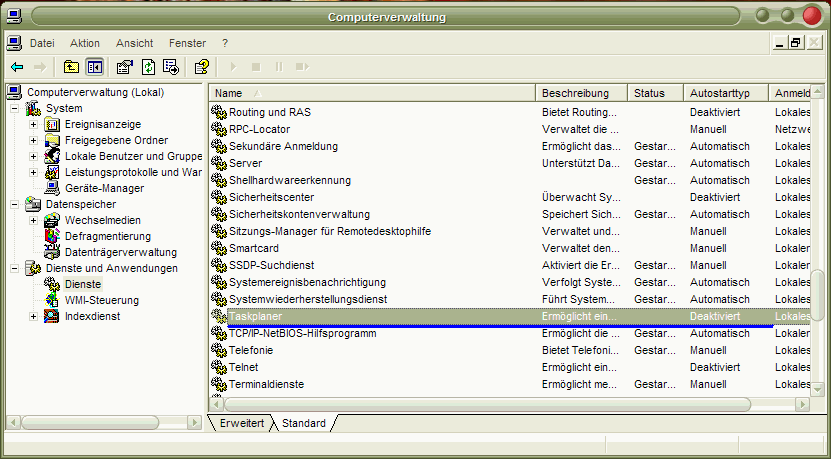Click the Indexdienst tree icon

click(52, 316)
